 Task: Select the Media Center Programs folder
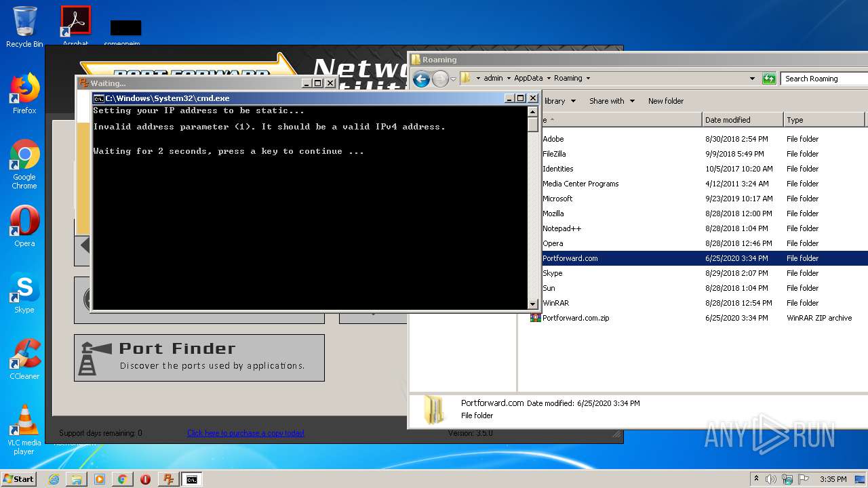tap(698, 184)
